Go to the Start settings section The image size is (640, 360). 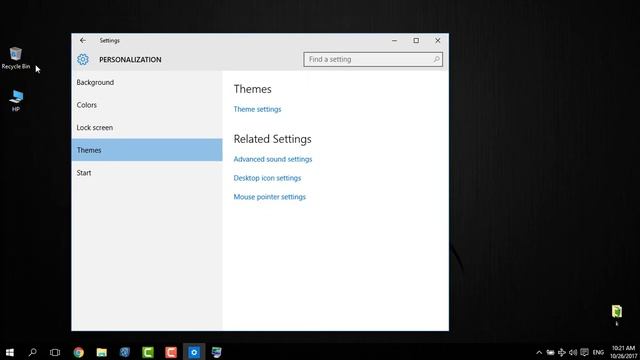[147, 173]
